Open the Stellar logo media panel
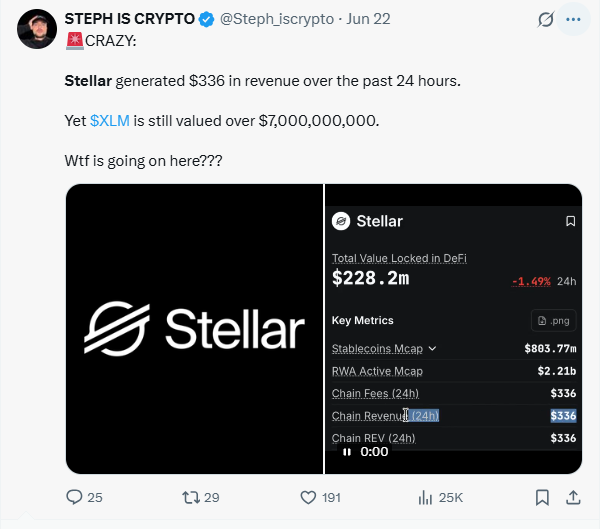603x529 pixels. pyautogui.click(x=195, y=329)
